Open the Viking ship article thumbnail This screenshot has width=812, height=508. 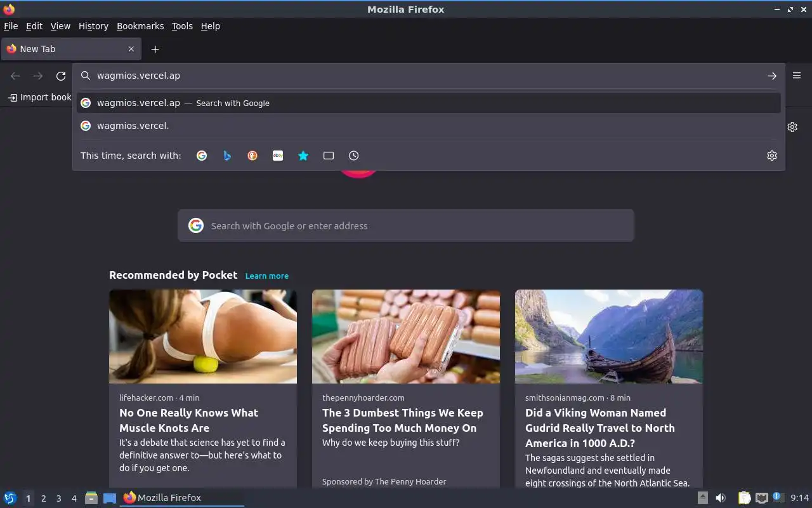609,337
